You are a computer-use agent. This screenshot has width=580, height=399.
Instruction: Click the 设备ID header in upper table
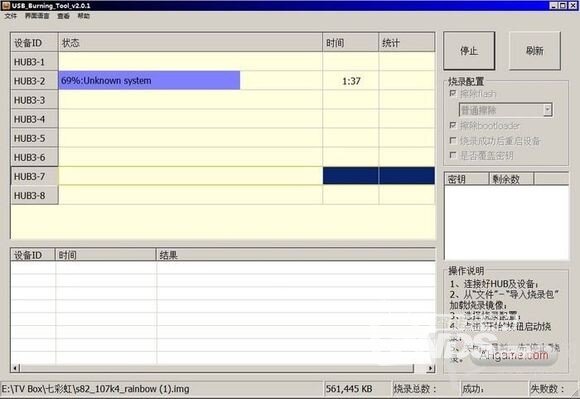pos(34,43)
